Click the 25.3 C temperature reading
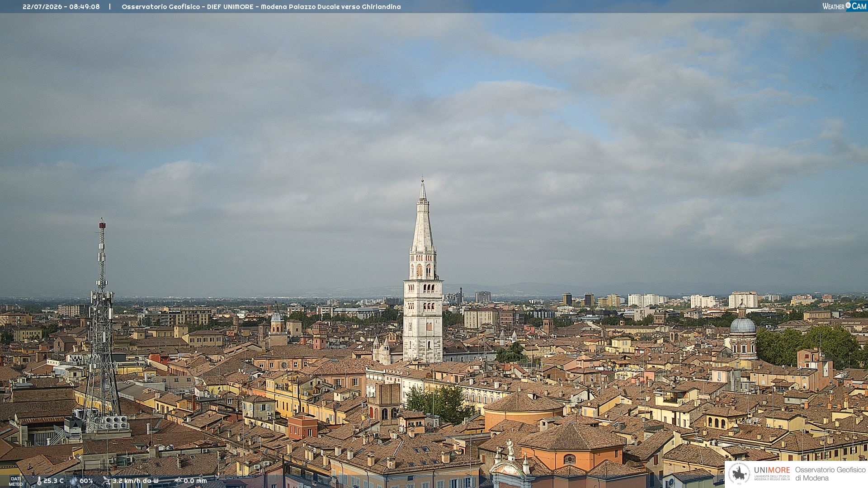This screenshot has width=868, height=488. tap(53, 481)
